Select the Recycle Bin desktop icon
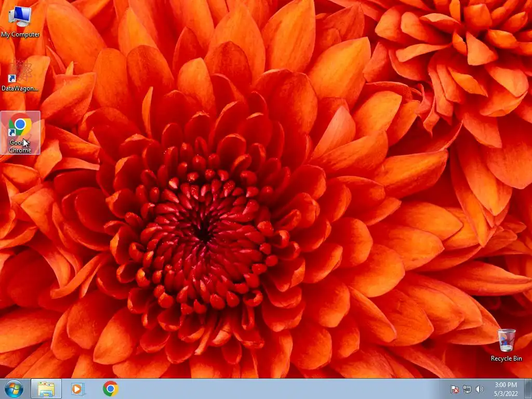 [x=506, y=345]
